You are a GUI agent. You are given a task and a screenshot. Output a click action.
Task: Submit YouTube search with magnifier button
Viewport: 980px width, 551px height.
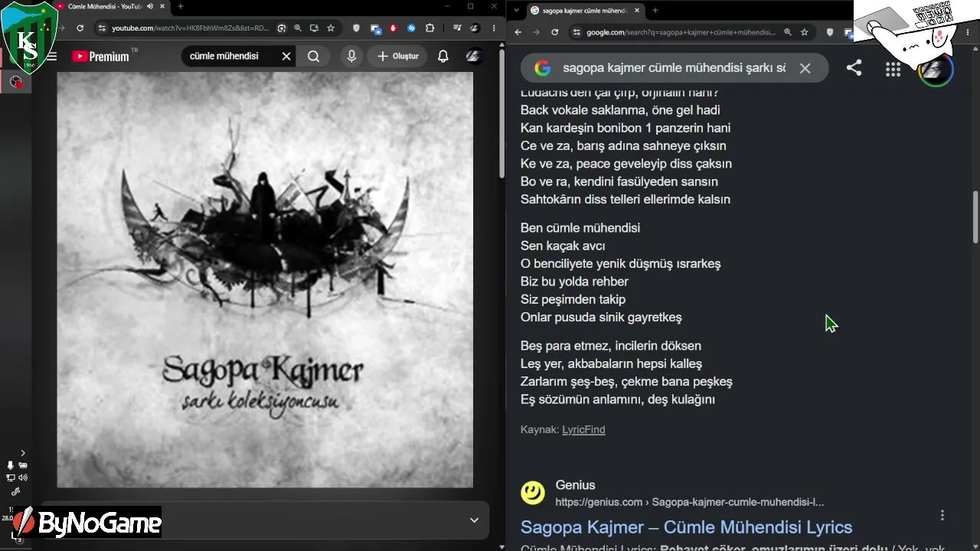(313, 56)
